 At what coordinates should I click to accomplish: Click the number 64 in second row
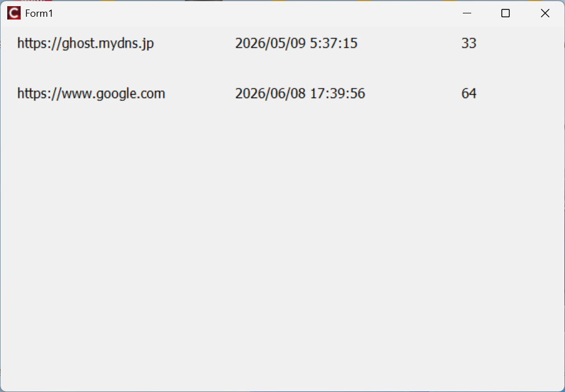click(468, 93)
